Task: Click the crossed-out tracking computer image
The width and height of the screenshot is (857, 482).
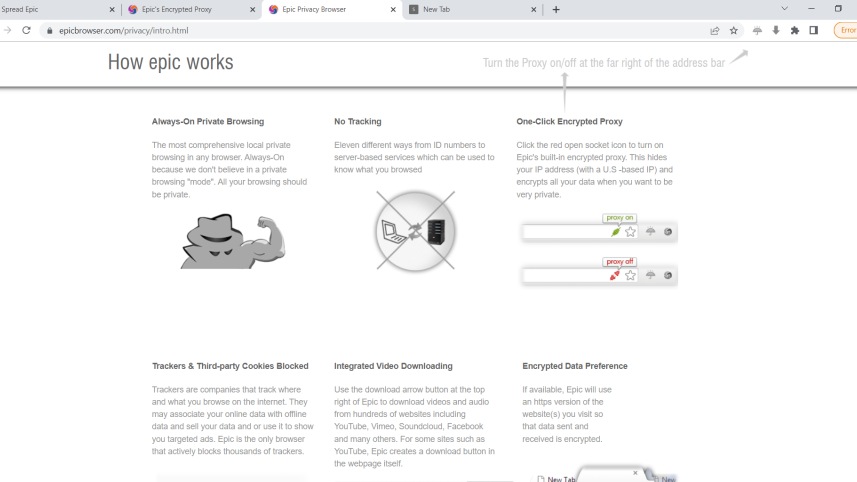Action: click(415, 232)
